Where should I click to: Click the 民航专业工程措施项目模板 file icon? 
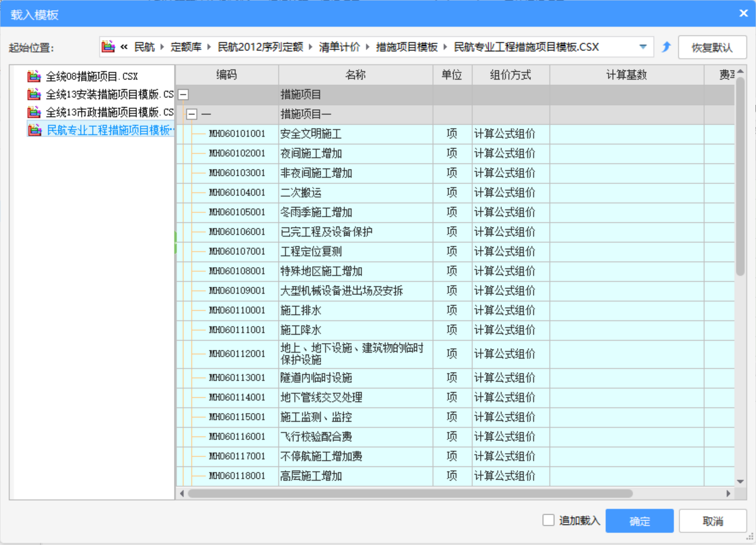[35, 130]
